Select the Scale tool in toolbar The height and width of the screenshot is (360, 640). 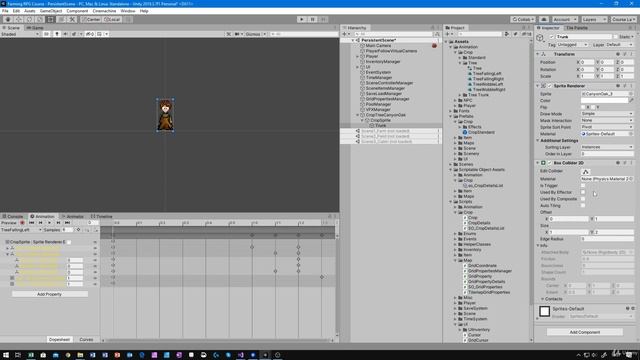[x=40, y=19]
